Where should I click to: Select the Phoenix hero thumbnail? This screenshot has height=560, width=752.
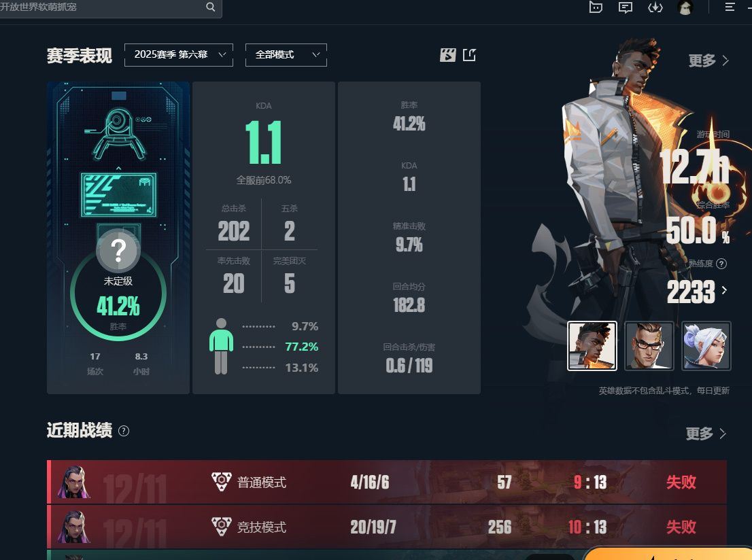592,346
